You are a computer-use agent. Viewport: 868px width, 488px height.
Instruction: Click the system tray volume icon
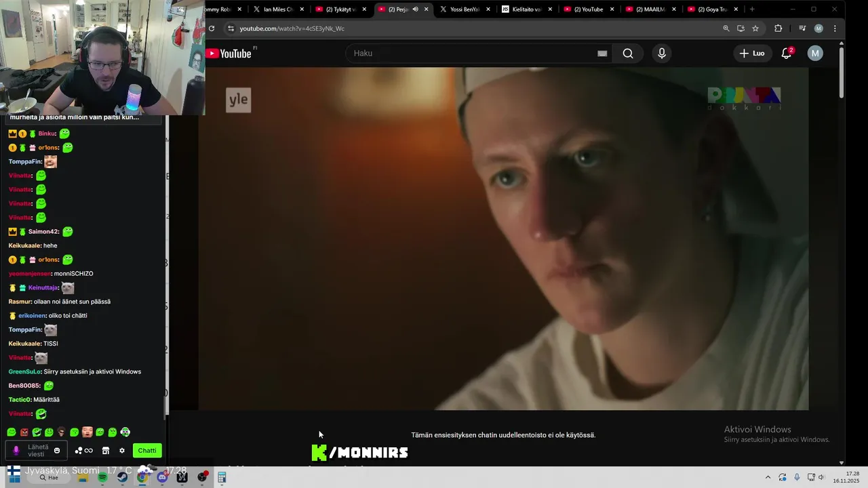click(821, 477)
